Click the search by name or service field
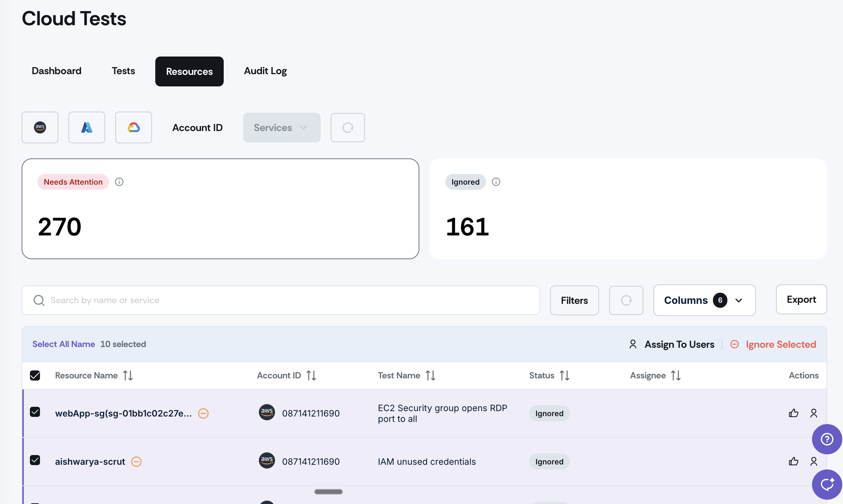Image resolution: width=843 pixels, height=504 pixels. point(281,300)
